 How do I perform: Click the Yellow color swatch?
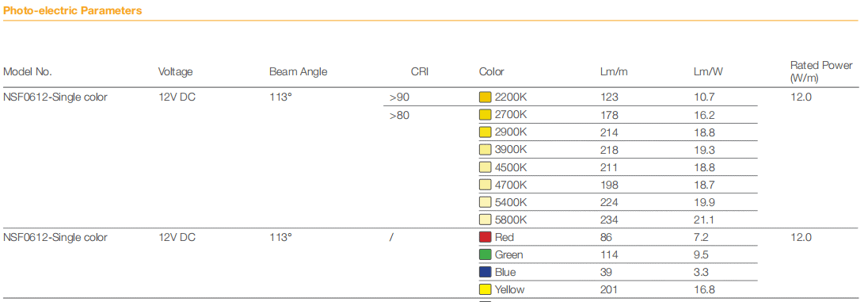(485, 289)
